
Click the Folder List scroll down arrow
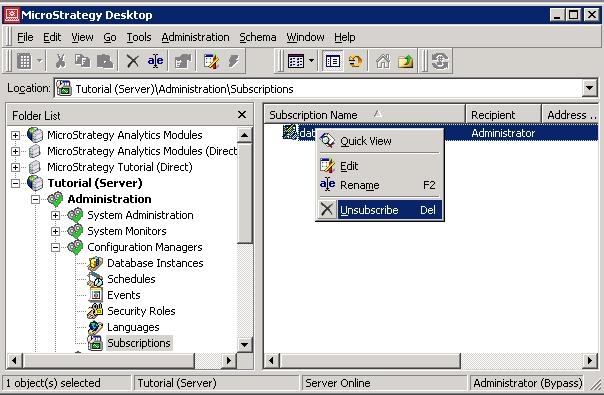[244, 345]
